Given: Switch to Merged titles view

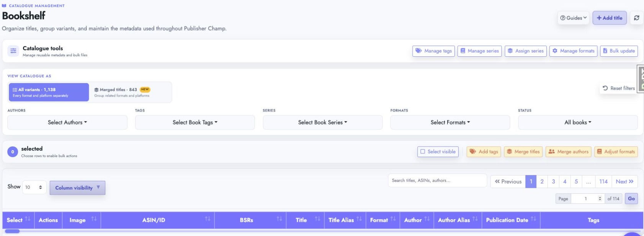Looking at the screenshot, I should pyautogui.click(x=130, y=92).
